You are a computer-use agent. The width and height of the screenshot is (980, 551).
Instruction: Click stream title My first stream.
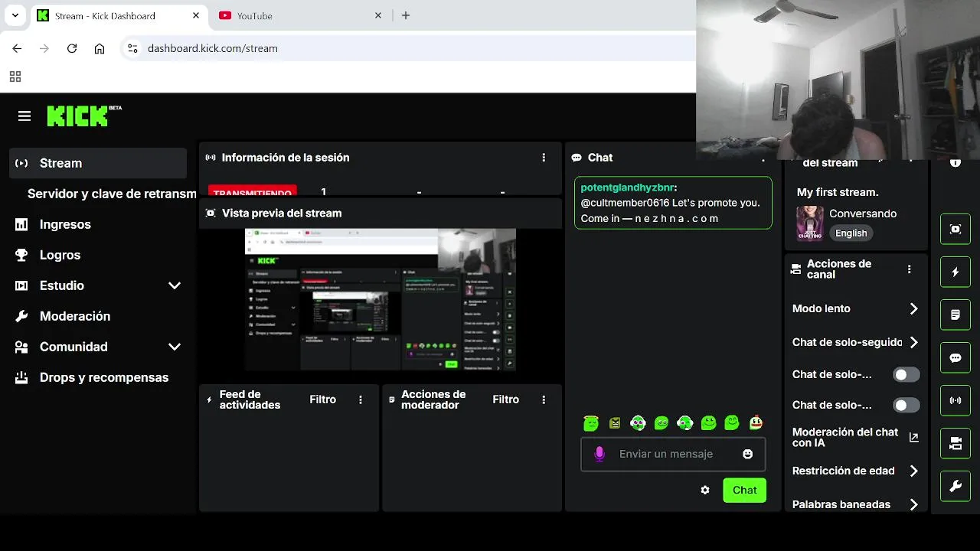click(838, 192)
